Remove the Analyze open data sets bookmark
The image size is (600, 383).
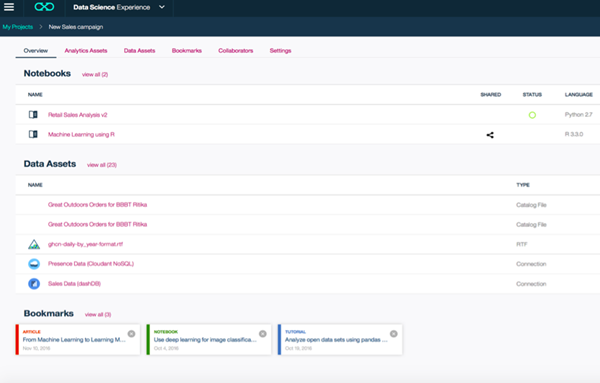coord(393,334)
